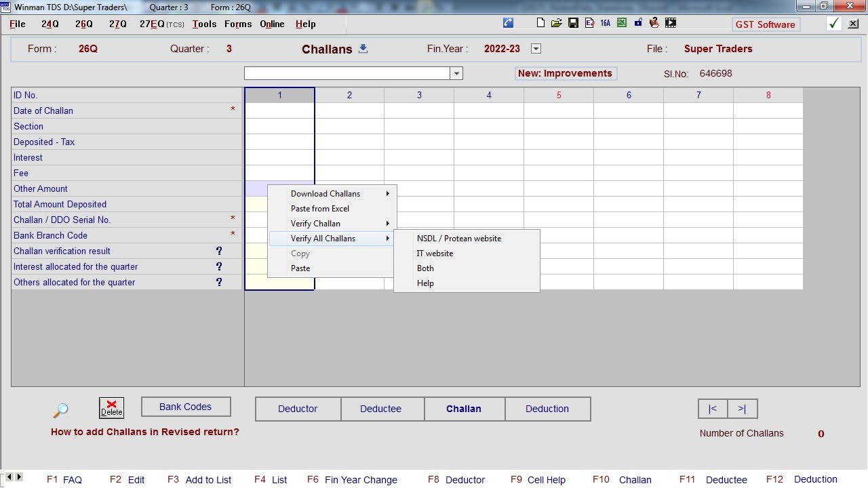
Task: Open the 27Q menu
Action: click(118, 24)
